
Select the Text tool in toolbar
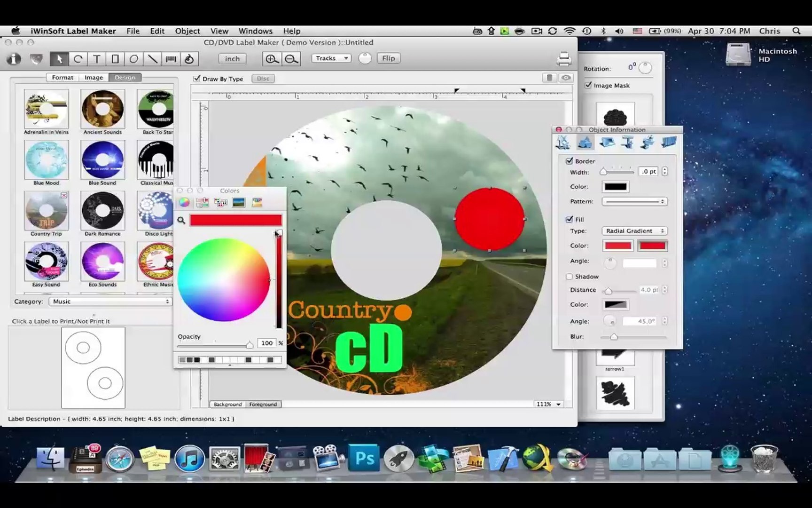click(96, 59)
